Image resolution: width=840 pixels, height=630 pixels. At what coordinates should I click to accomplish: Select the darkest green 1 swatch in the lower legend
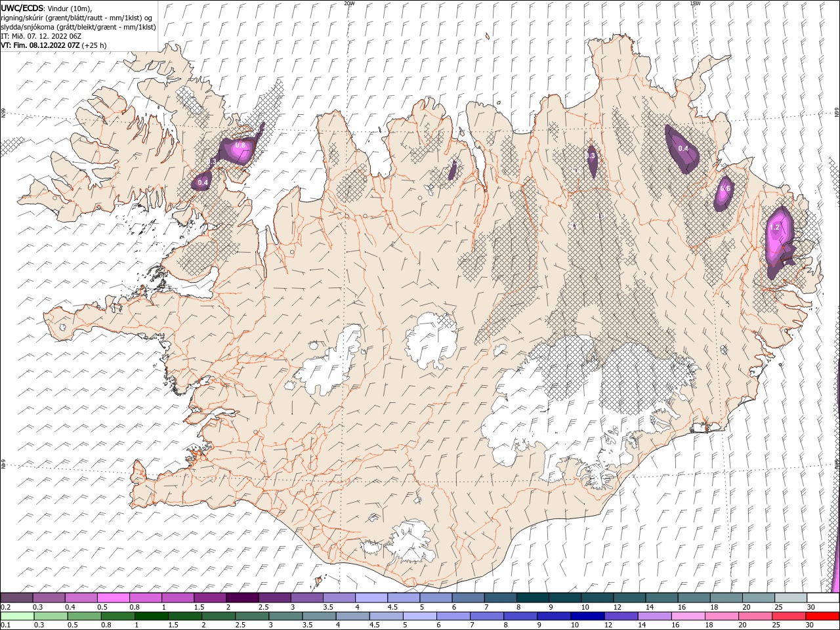pyautogui.click(x=151, y=616)
